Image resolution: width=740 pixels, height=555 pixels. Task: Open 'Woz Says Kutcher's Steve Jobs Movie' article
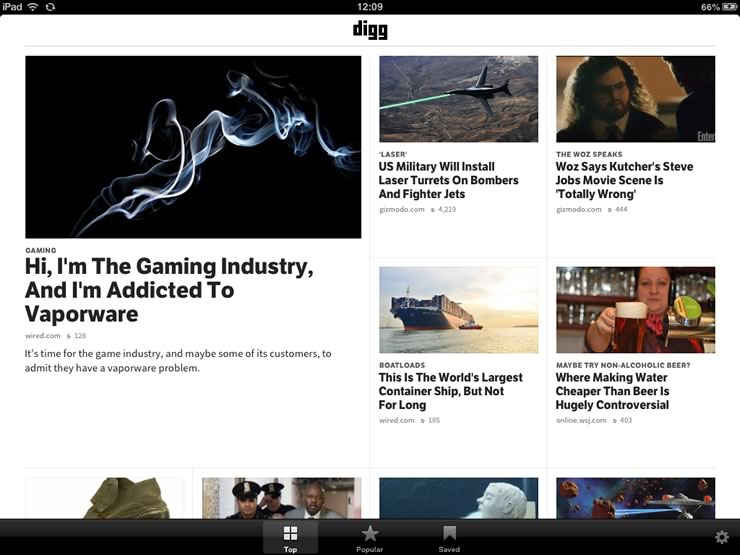pyautogui.click(x=624, y=181)
